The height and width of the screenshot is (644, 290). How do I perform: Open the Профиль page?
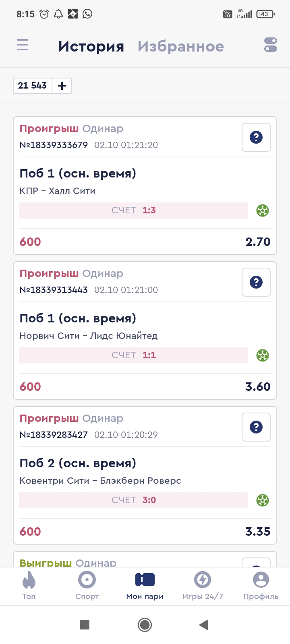click(261, 586)
